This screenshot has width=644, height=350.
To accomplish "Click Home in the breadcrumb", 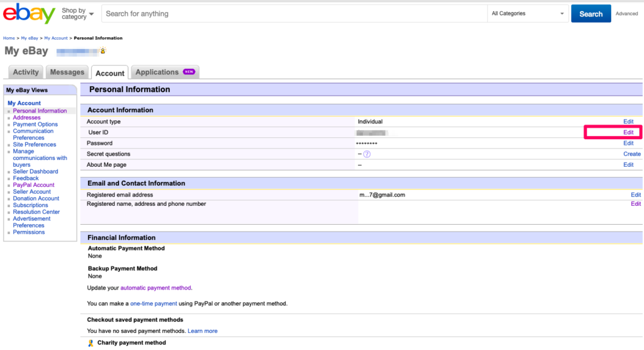I will coord(9,38).
